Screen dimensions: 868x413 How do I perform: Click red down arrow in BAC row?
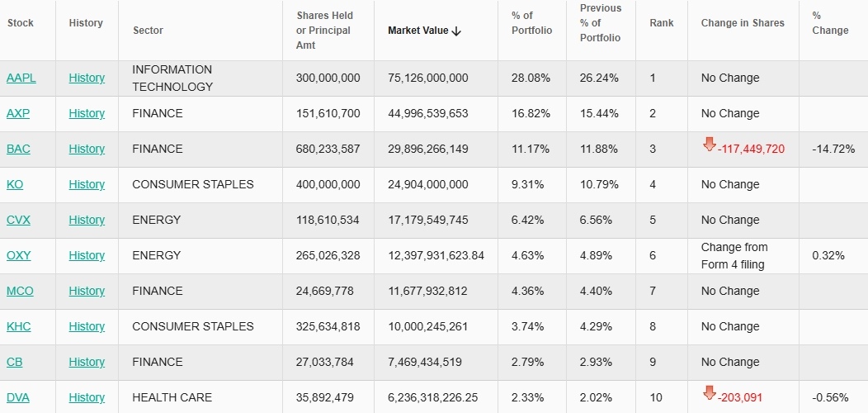click(x=710, y=145)
